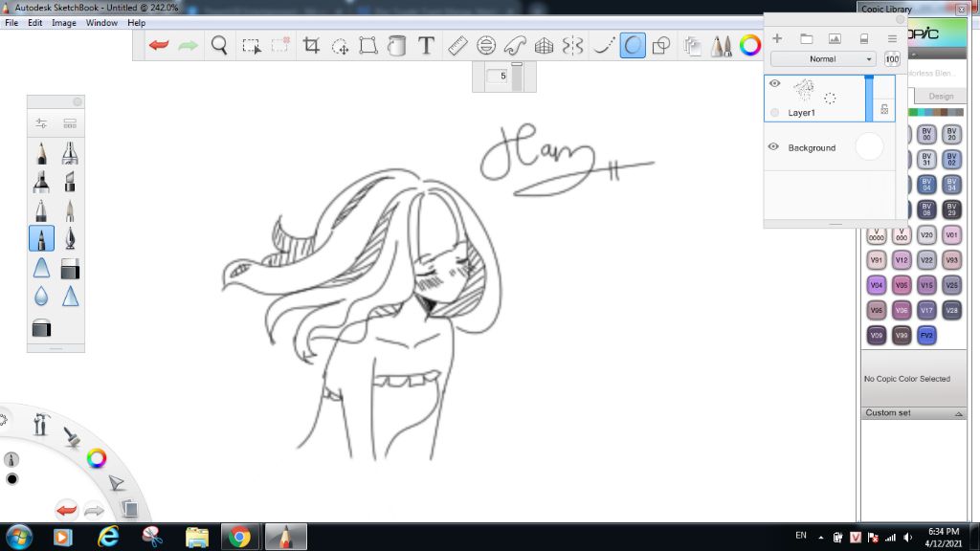The width and height of the screenshot is (980, 551).
Task: Click the Background layer color circle
Action: [x=869, y=146]
